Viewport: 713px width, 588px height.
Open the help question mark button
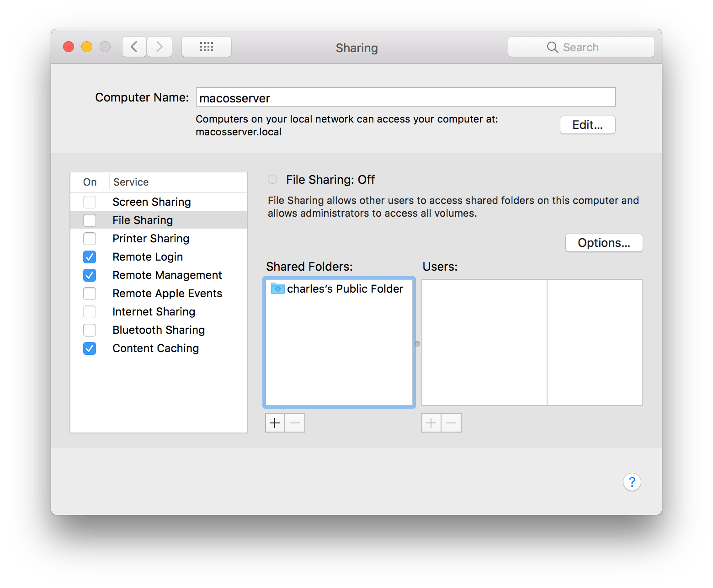pyautogui.click(x=632, y=482)
